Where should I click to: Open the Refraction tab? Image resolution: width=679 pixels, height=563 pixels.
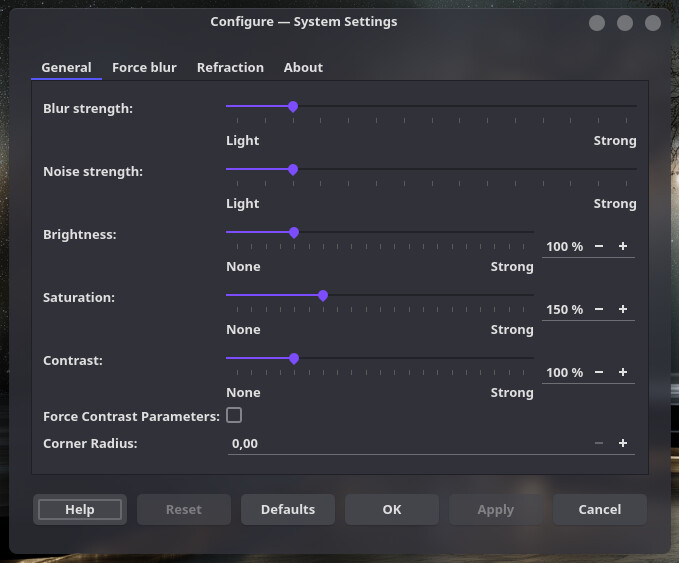[x=230, y=68]
